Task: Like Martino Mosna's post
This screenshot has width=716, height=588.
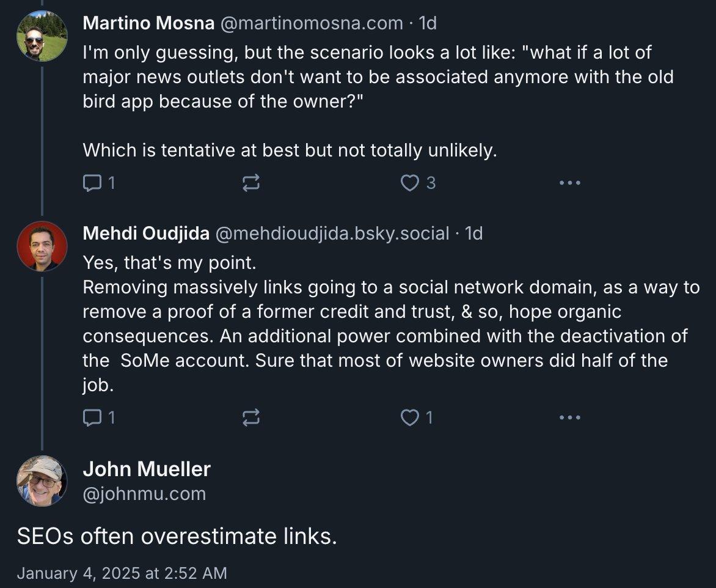Action: coord(409,183)
